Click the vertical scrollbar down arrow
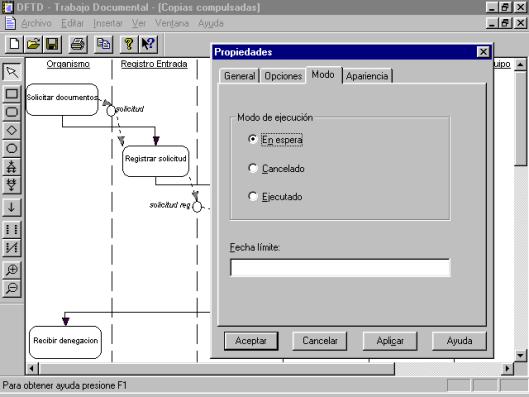The height and width of the screenshot is (397, 529). (x=520, y=355)
